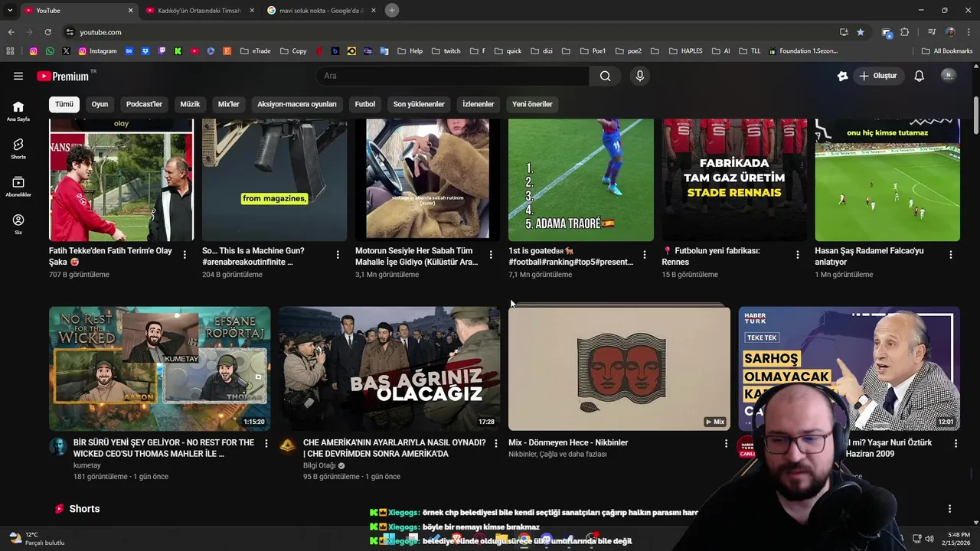
Task: Open the Mix - Dönmeyen Hece title
Action: (x=568, y=442)
